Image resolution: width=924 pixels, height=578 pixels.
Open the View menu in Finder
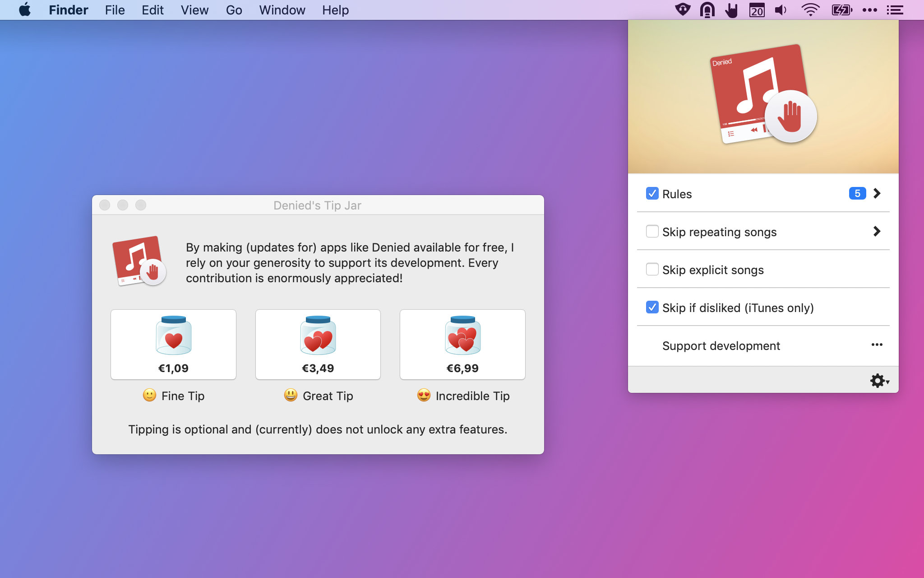coord(193,9)
